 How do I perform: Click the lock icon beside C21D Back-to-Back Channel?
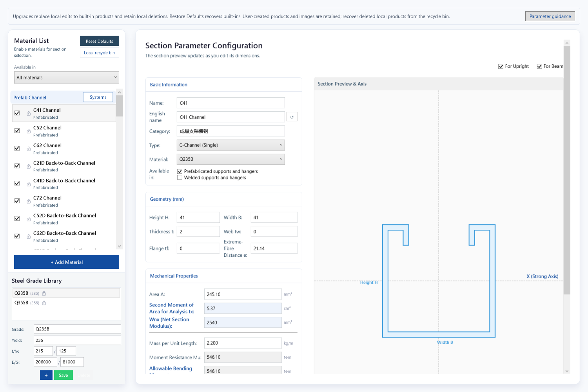click(29, 167)
